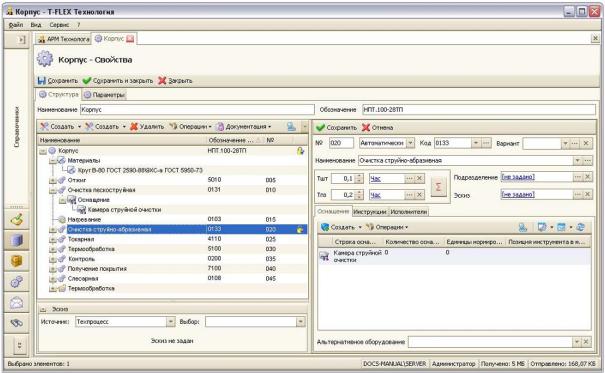Select the Слесарная operation row
Screen dimensions: 605x373
click(x=173, y=278)
